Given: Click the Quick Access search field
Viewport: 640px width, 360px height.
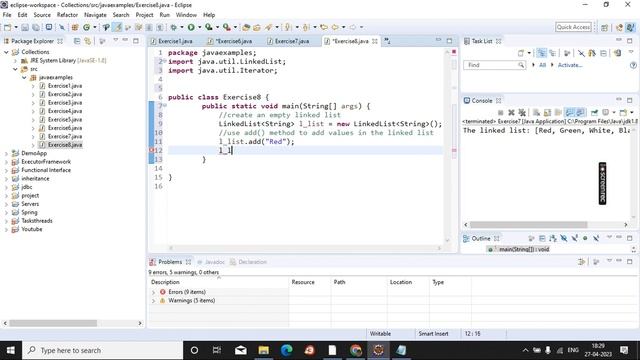Looking at the screenshot, I should pos(573,27).
